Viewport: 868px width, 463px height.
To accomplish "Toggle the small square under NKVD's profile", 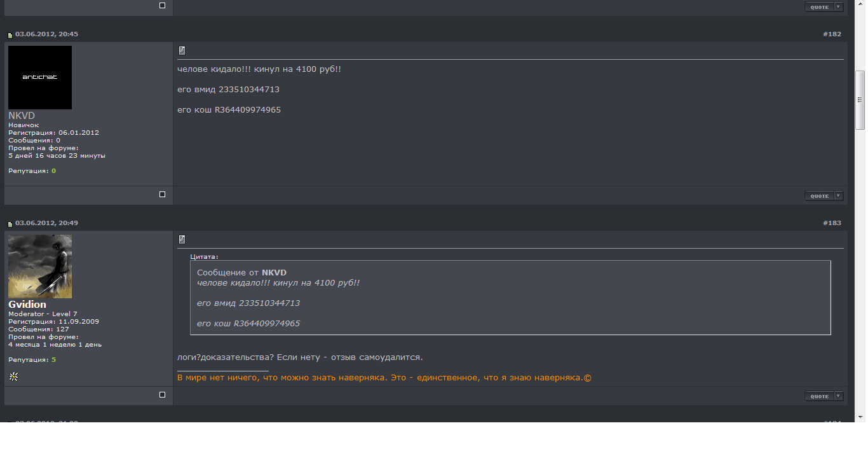I will (x=162, y=195).
